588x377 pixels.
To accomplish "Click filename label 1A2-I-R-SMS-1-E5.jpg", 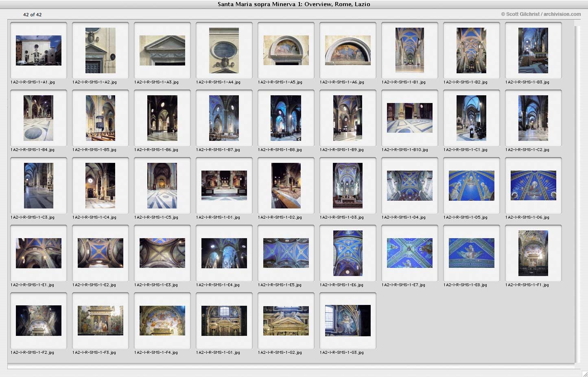I will click(x=280, y=285).
